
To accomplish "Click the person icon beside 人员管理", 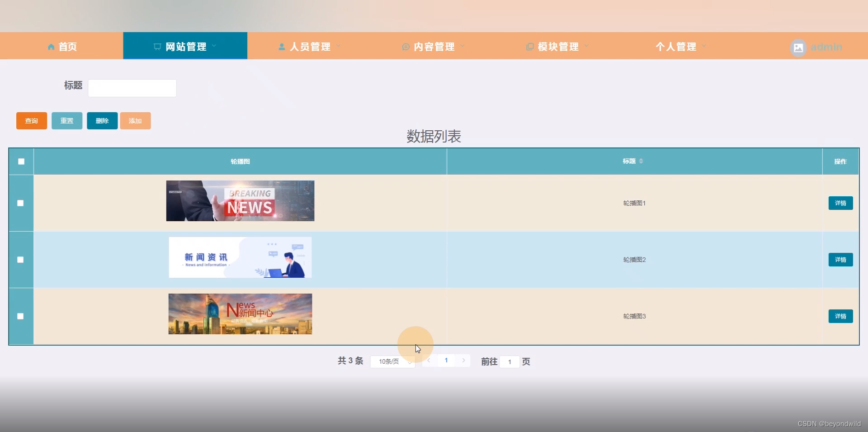I will pyautogui.click(x=281, y=46).
